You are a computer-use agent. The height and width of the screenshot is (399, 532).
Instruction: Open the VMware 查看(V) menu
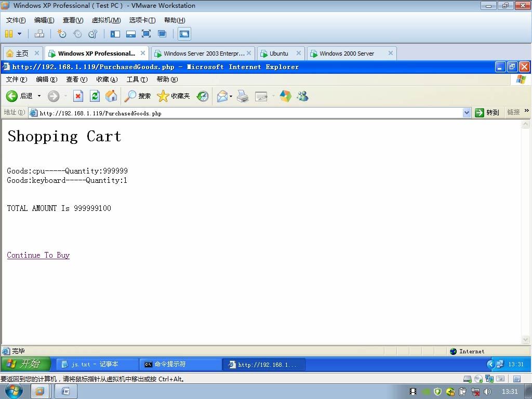73,20
